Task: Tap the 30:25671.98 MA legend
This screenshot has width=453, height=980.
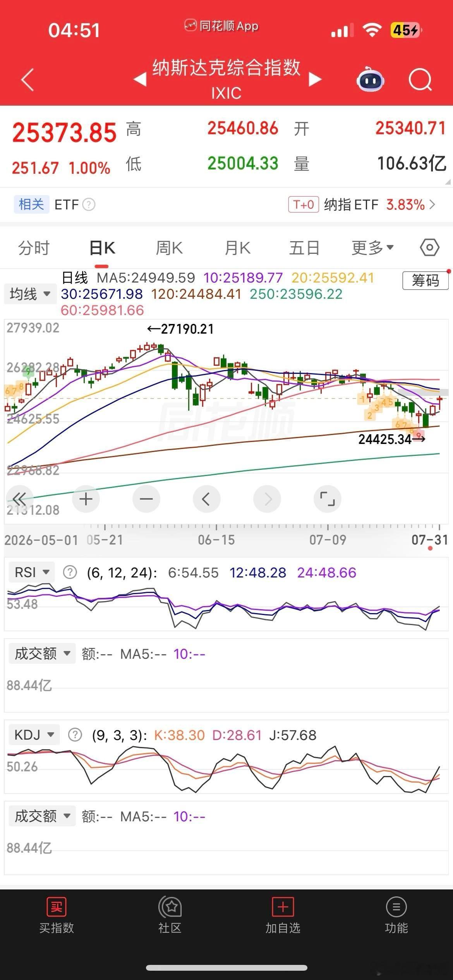Action: click(x=102, y=294)
